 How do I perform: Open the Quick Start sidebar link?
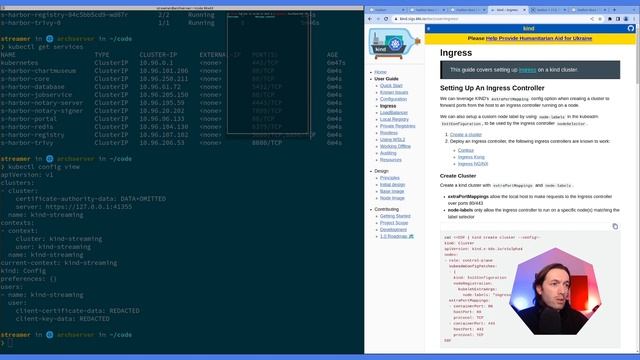tap(391, 86)
